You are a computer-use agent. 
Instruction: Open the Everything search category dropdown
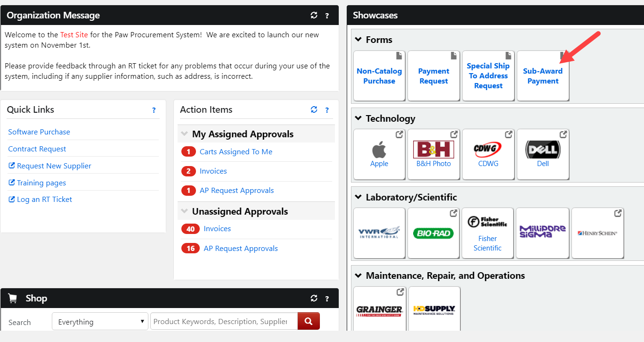pyautogui.click(x=100, y=322)
